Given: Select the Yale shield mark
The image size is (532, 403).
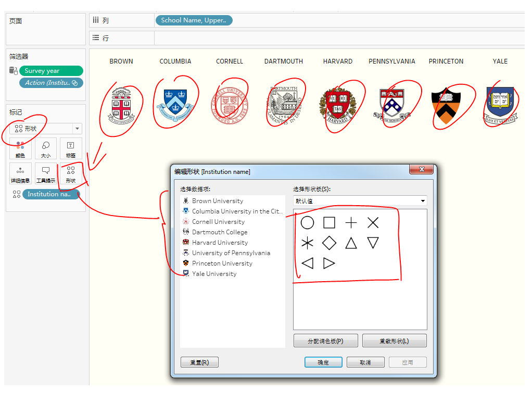Looking at the screenshot, I should point(500,106).
